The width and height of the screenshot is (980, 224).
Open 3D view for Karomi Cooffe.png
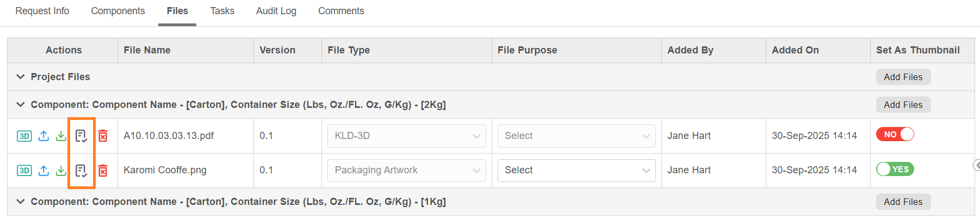tap(24, 171)
